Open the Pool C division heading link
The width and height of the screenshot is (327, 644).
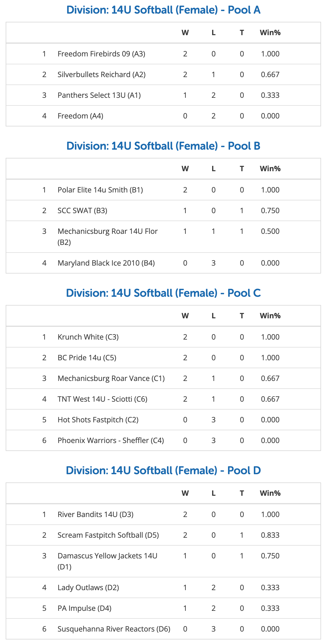[x=163, y=293]
